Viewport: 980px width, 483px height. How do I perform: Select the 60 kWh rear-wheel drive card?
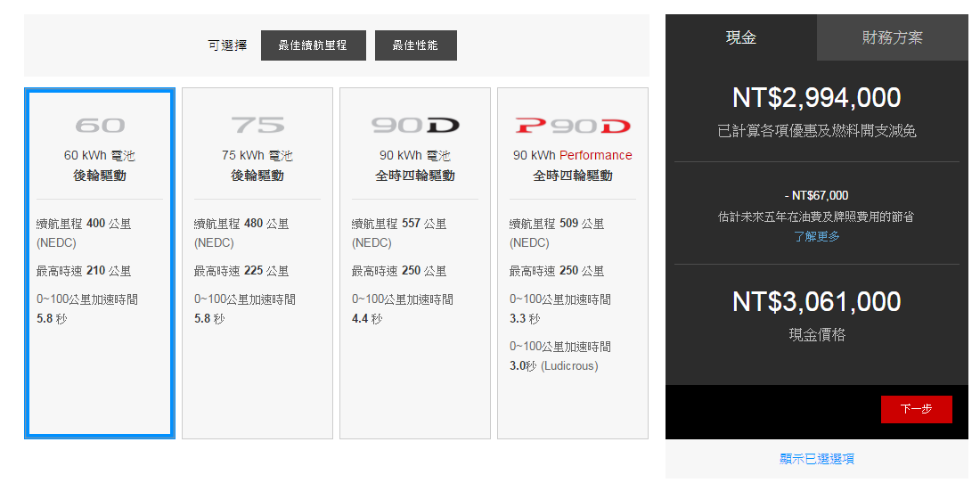(x=100, y=263)
